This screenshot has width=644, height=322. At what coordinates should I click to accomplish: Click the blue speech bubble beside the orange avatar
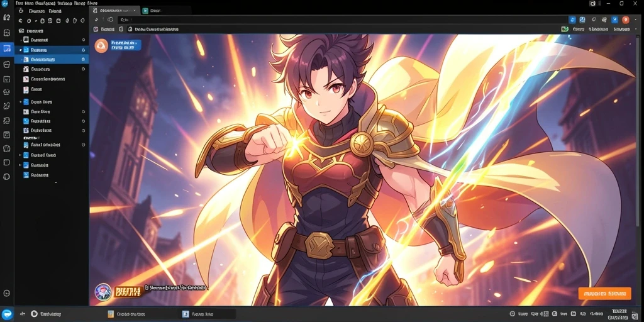pyautogui.click(x=126, y=45)
